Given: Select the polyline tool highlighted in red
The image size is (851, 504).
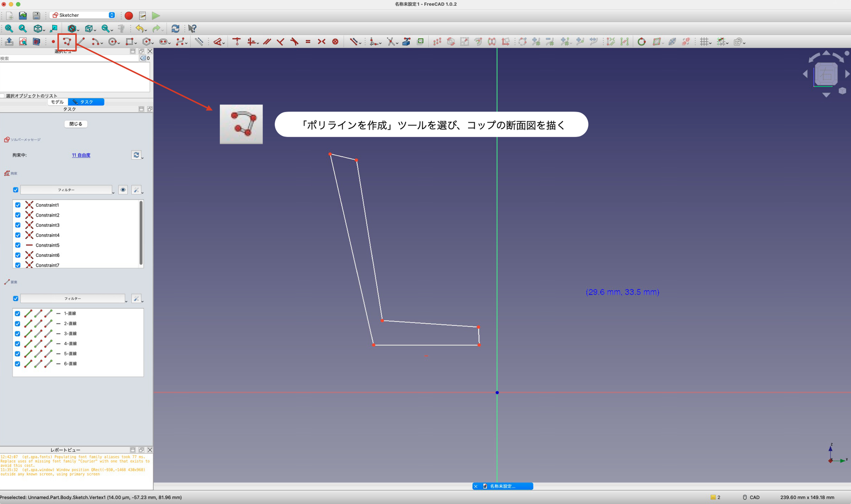Looking at the screenshot, I should (x=67, y=42).
